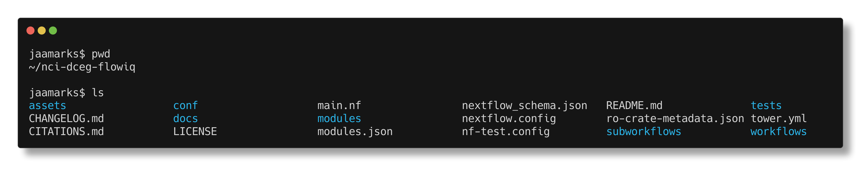This screenshot has height=173, width=868.
Task: Select the LICENSE file entry
Action: [195, 131]
